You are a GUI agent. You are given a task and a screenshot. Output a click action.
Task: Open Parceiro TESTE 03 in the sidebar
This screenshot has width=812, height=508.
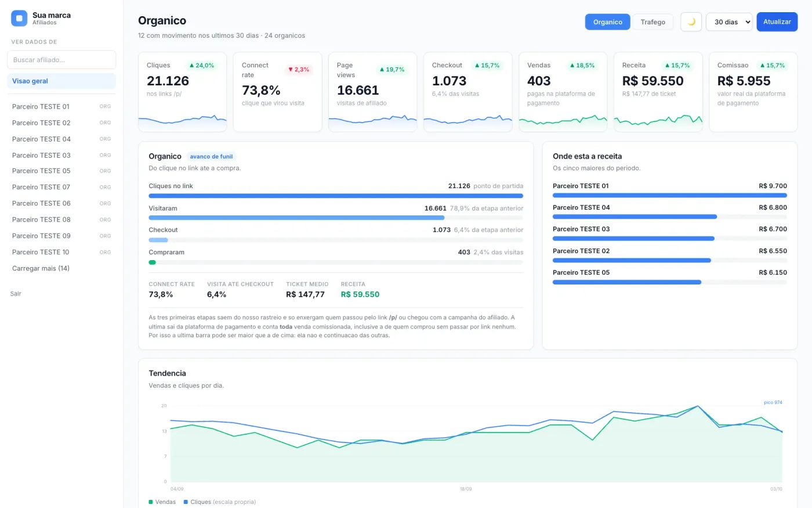click(x=61, y=156)
